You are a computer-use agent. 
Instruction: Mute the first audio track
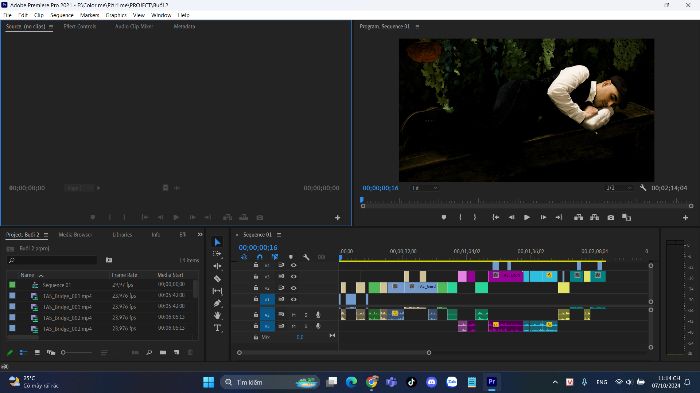pyautogui.click(x=294, y=315)
